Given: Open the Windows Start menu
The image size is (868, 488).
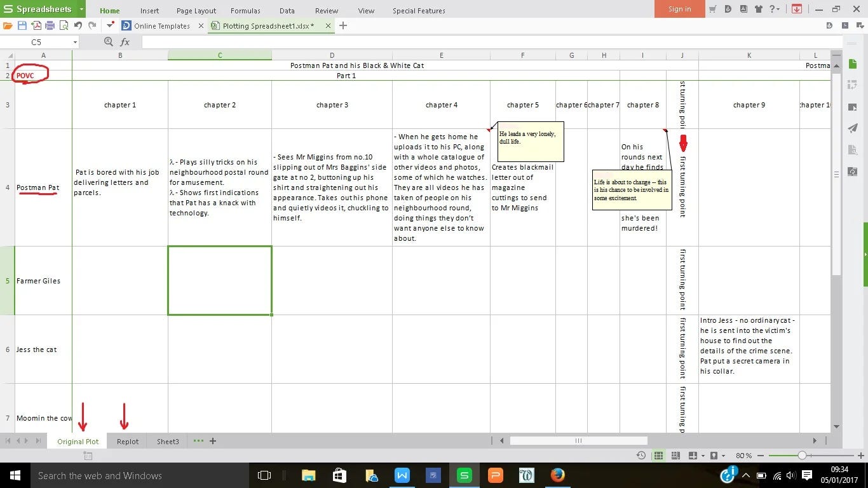Looking at the screenshot, I should click(15, 475).
